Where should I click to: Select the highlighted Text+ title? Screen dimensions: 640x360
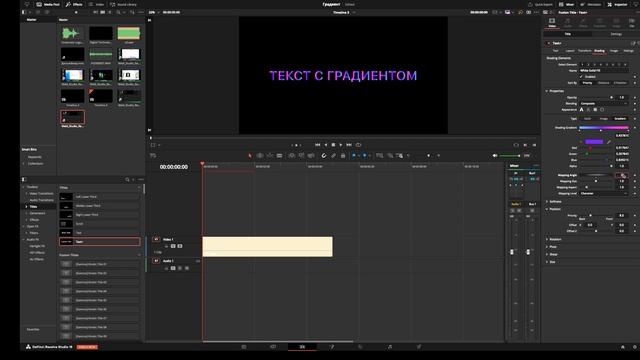(100, 242)
